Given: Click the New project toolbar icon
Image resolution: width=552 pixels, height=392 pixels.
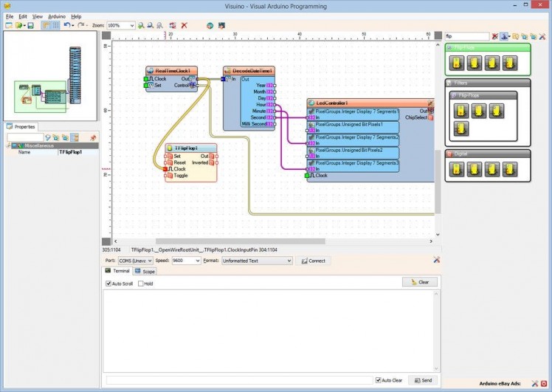Looking at the screenshot, I should click(x=9, y=25).
